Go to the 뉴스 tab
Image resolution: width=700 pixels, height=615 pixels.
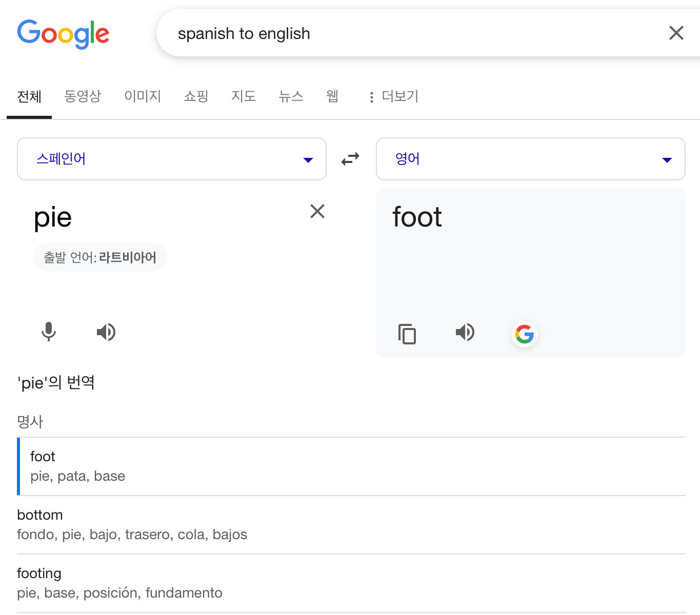click(x=291, y=96)
